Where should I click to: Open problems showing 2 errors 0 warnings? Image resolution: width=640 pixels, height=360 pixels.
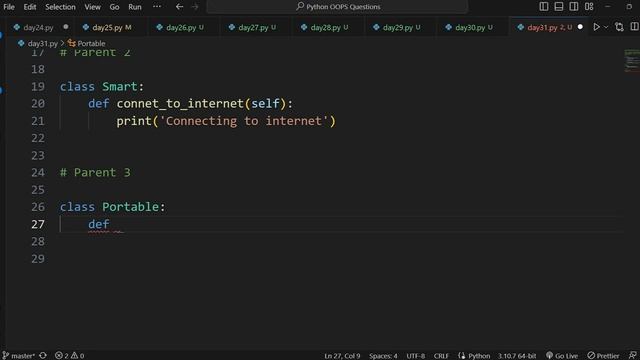click(69, 356)
